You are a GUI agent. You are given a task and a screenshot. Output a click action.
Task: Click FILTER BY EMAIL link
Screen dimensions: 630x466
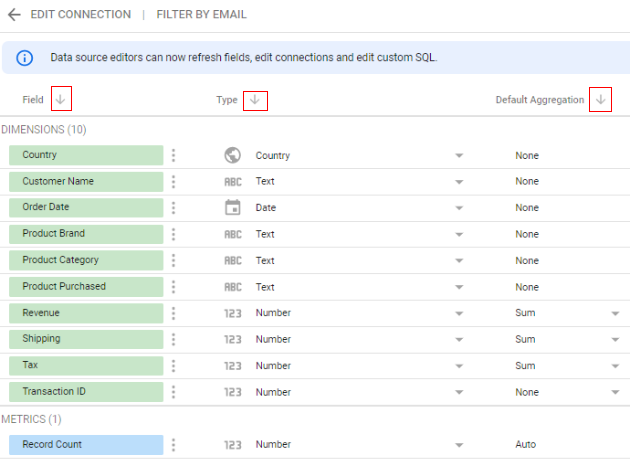[x=201, y=14]
